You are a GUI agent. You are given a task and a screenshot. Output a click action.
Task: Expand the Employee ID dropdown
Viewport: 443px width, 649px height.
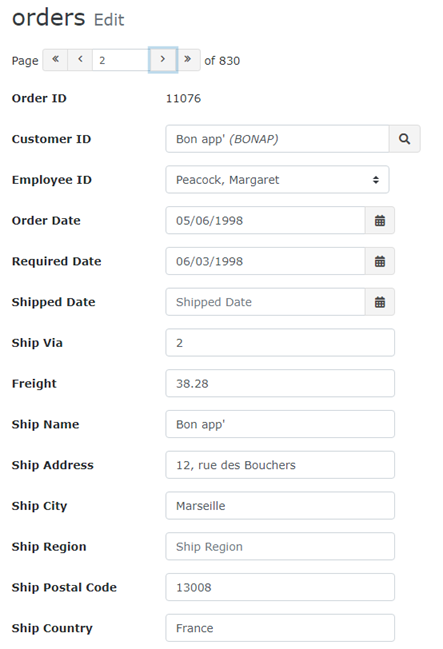(277, 180)
